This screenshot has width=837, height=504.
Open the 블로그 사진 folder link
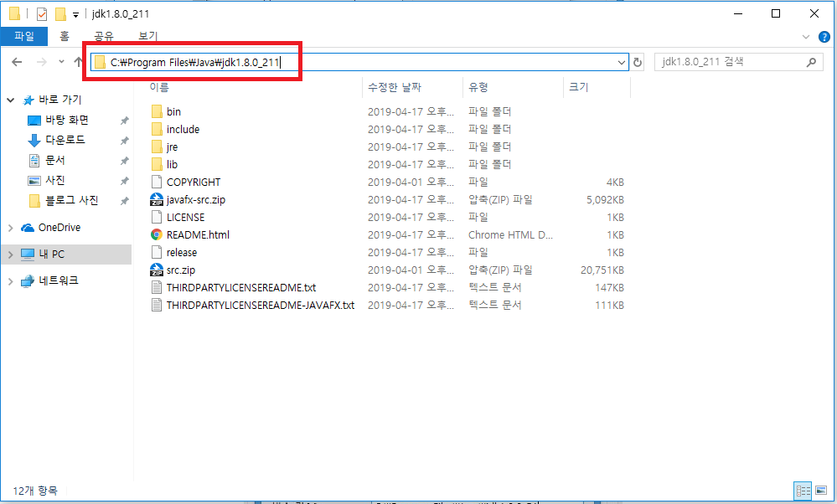(x=71, y=201)
